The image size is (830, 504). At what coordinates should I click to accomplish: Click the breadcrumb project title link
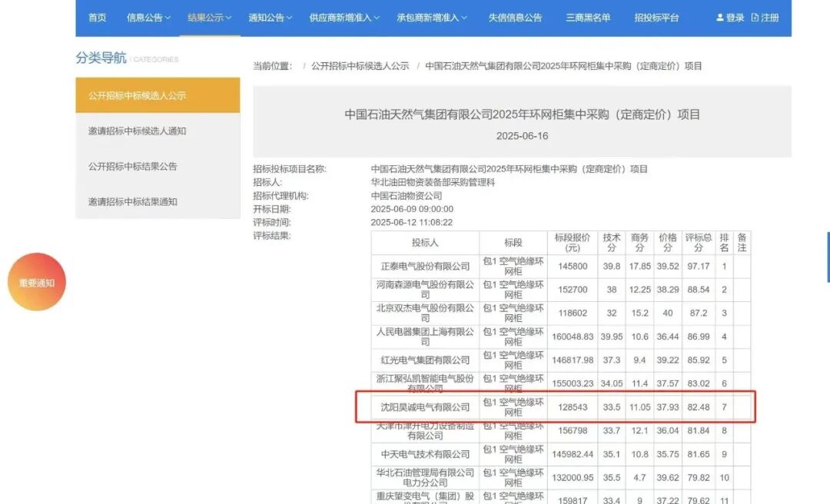564,66
